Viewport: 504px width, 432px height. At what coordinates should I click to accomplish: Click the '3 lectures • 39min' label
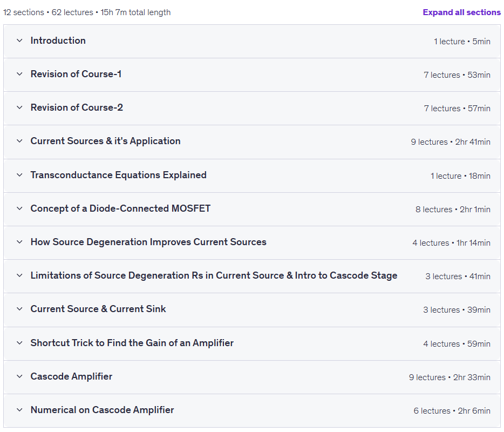[457, 310]
